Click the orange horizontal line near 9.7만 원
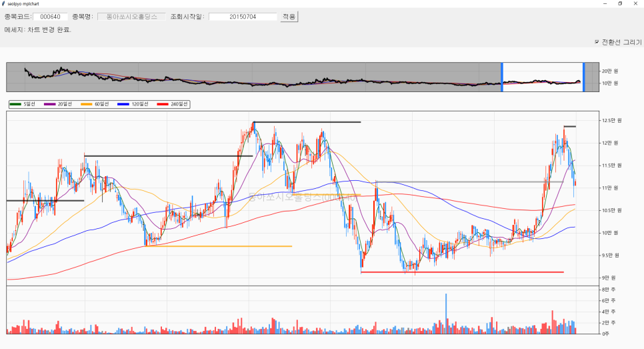This screenshot has height=349, width=644. click(x=219, y=246)
